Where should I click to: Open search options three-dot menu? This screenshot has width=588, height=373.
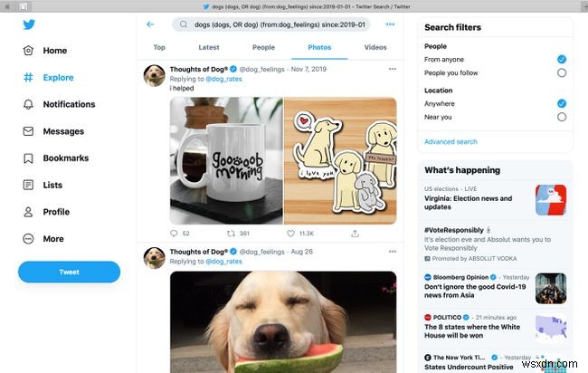[390, 24]
